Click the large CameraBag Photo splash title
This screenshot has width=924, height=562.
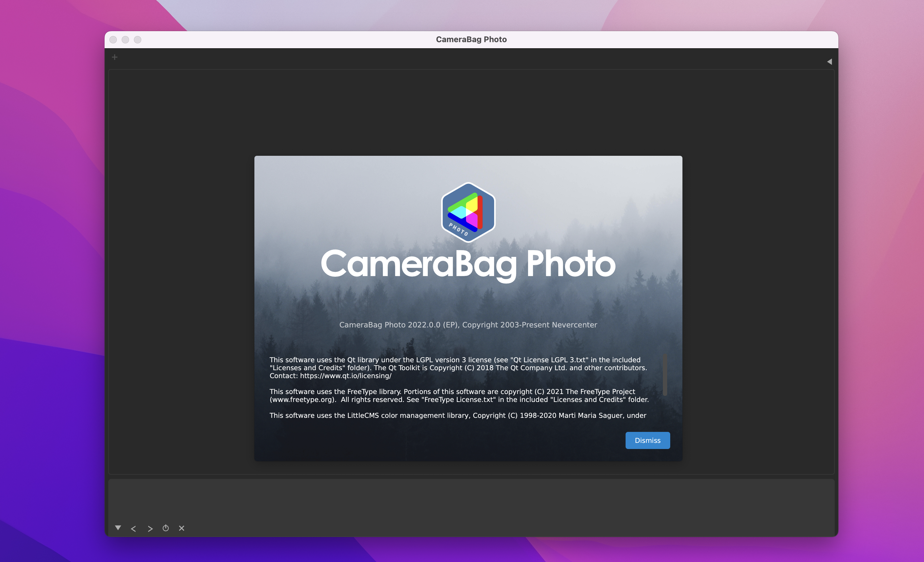click(x=468, y=264)
